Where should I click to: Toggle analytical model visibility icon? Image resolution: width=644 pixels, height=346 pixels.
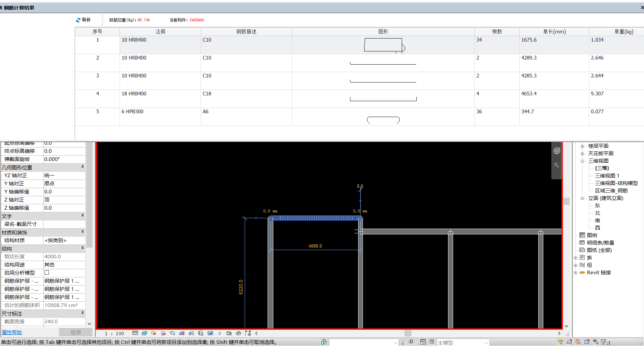[x=239, y=333]
